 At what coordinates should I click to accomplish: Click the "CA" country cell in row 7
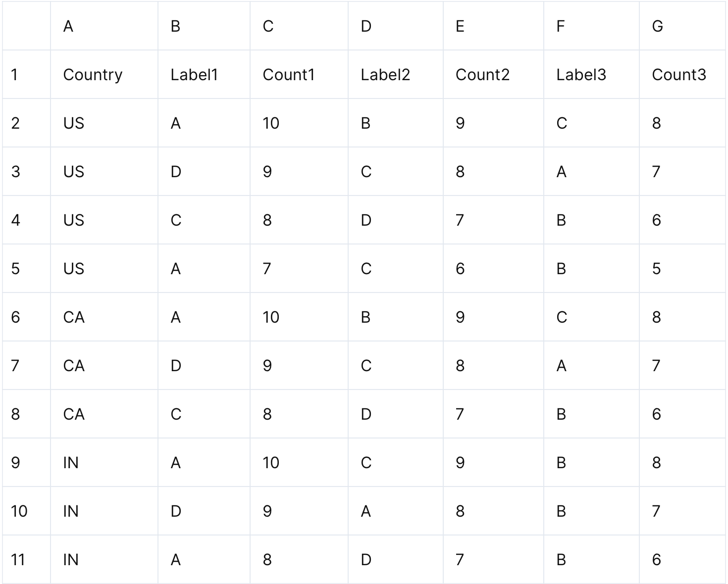[74, 366]
